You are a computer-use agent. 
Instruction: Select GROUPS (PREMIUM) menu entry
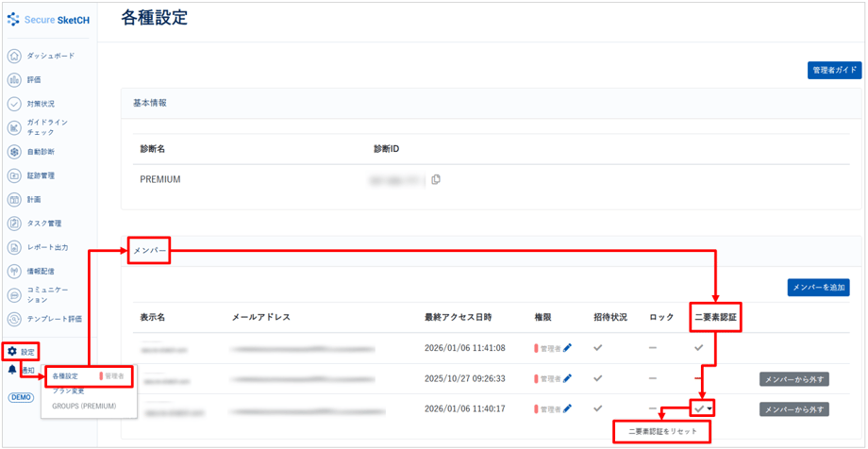84,406
